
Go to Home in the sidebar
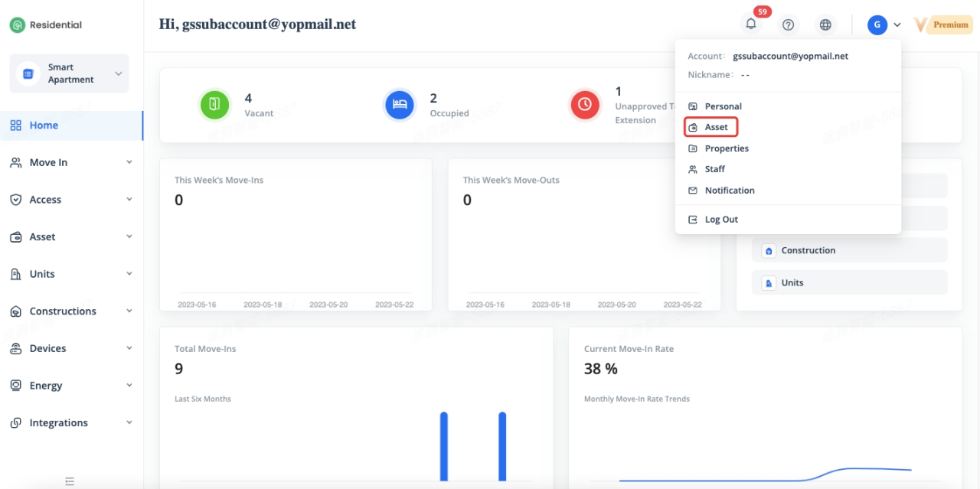coord(44,126)
